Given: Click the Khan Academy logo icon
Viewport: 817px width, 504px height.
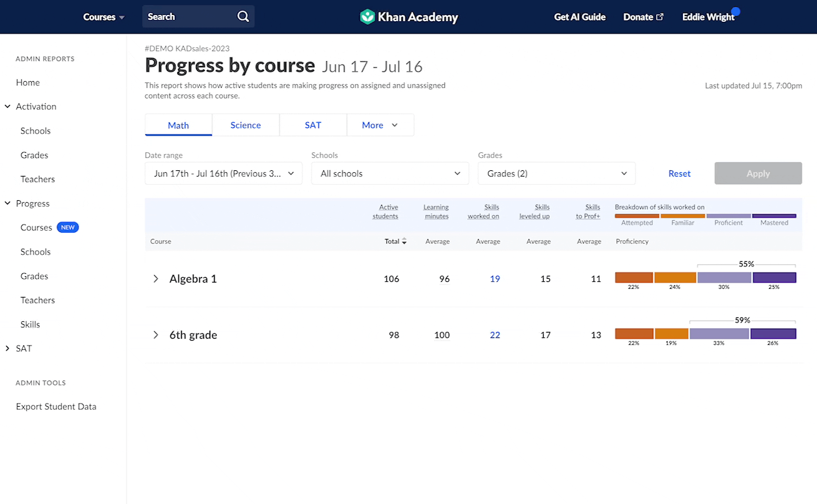Looking at the screenshot, I should tap(367, 17).
